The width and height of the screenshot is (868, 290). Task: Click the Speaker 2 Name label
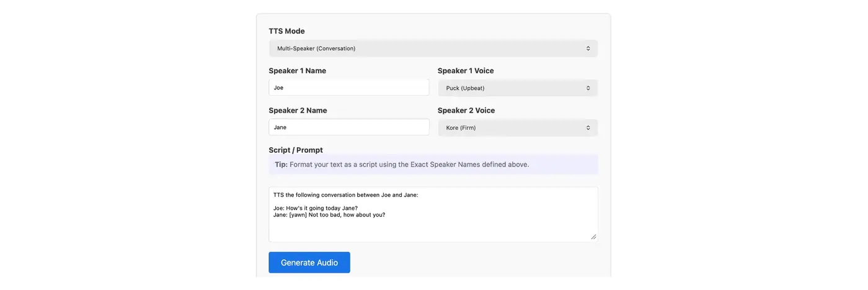coord(298,111)
